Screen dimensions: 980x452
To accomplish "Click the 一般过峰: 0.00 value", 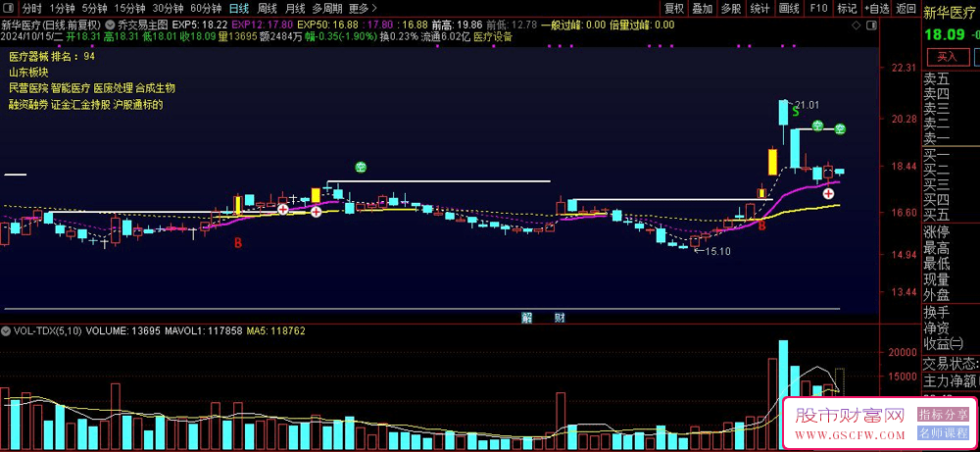I will (x=573, y=25).
